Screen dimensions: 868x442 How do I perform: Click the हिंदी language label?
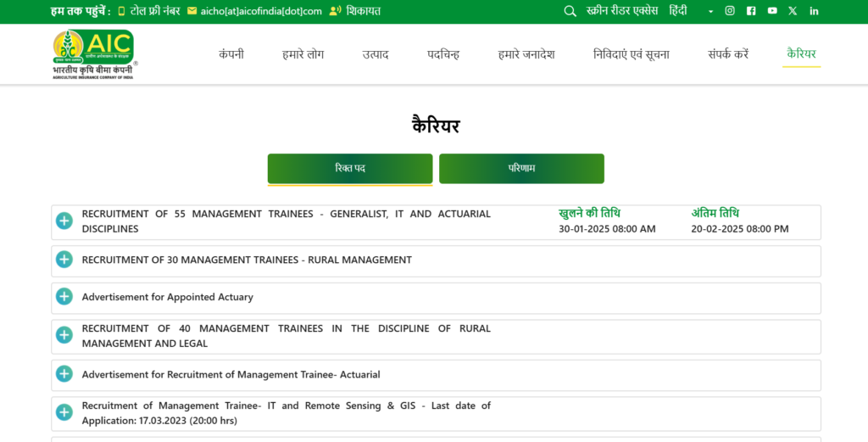point(678,10)
